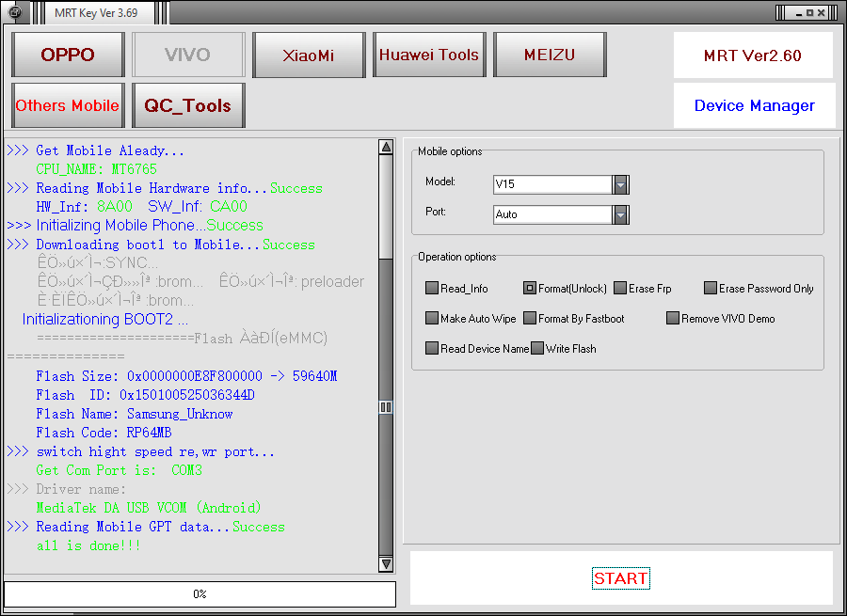
Task: Click the red START button
Action: point(621,578)
